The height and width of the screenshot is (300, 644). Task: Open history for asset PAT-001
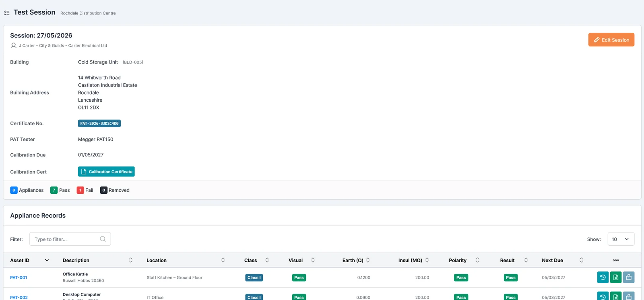603,277
